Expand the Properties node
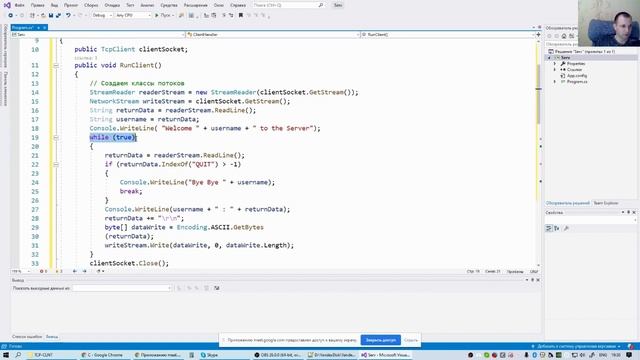The height and width of the screenshot is (360, 640). click(555, 64)
